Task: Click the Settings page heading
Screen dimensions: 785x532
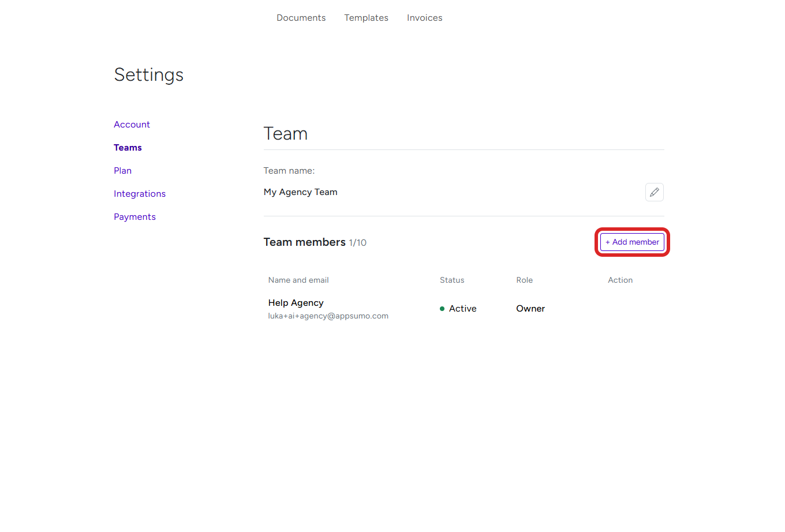Action: (148, 74)
